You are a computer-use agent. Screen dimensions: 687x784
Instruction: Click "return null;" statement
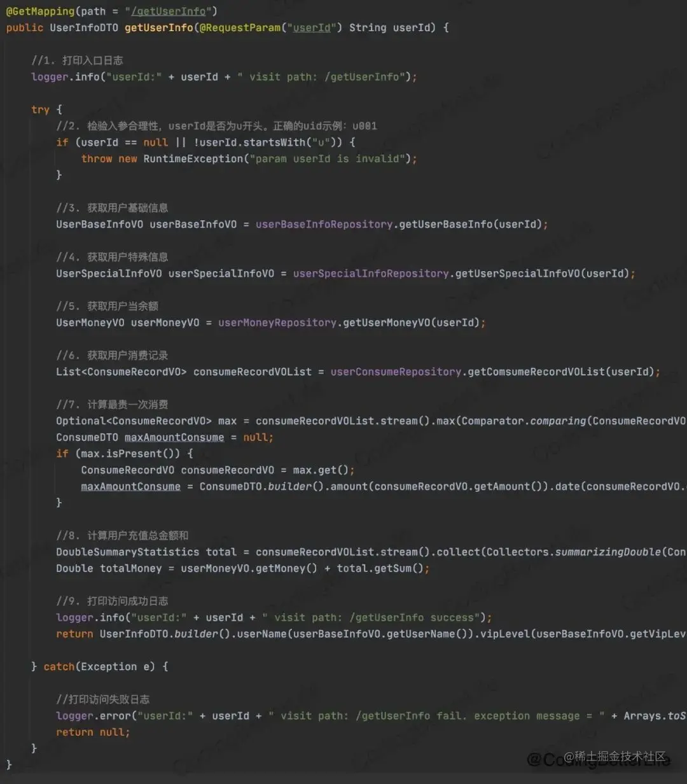click(93, 732)
